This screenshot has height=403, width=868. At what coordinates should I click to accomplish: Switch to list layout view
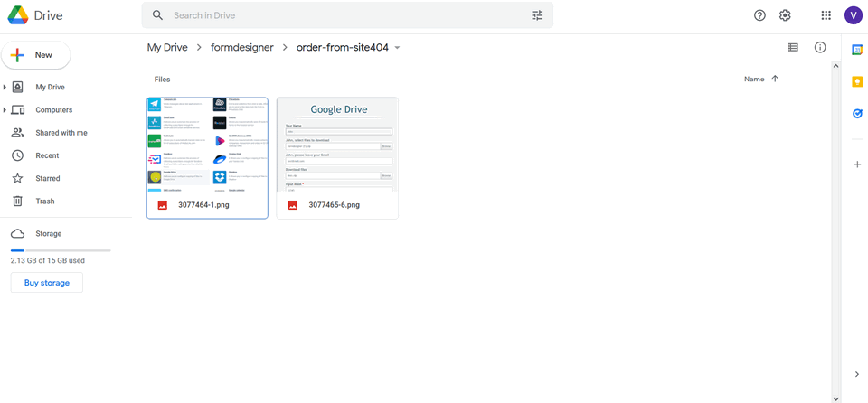[x=793, y=48]
